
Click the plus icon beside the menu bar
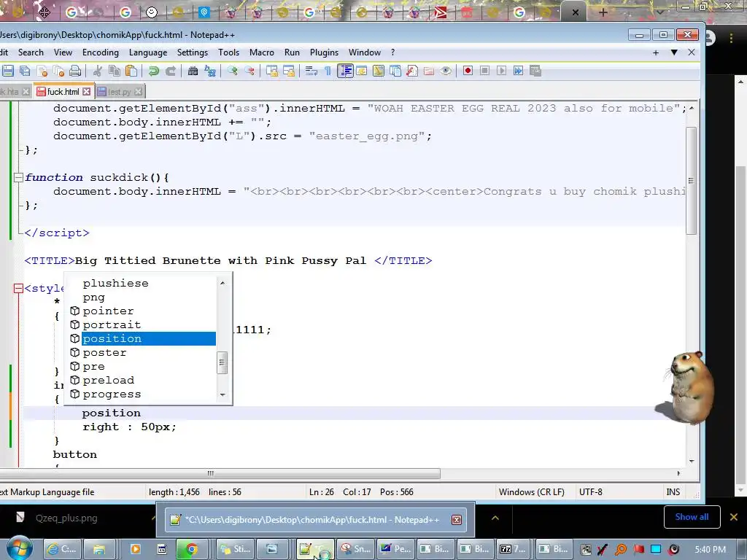pos(656,52)
